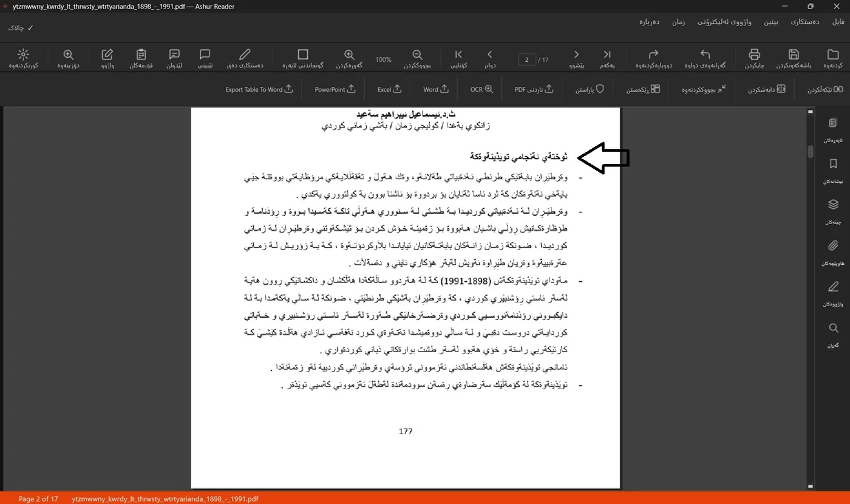Run the OCR tool
Image resolution: width=850 pixels, height=504 pixels.
pyautogui.click(x=481, y=89)
